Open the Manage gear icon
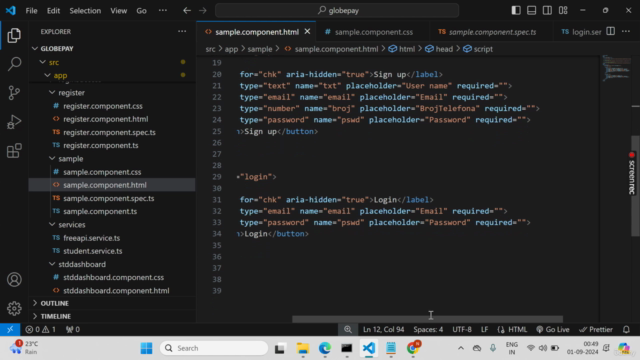Screen dimensions: 640x360 tap(14, 308)
